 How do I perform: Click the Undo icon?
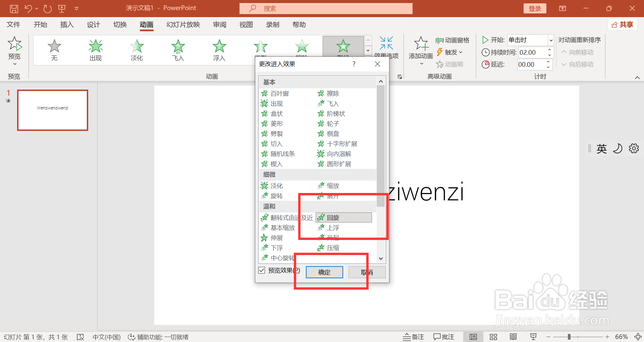28,8
